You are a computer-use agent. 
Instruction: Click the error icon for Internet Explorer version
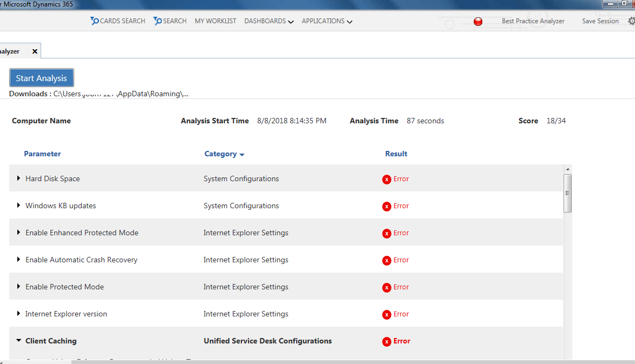387,314
